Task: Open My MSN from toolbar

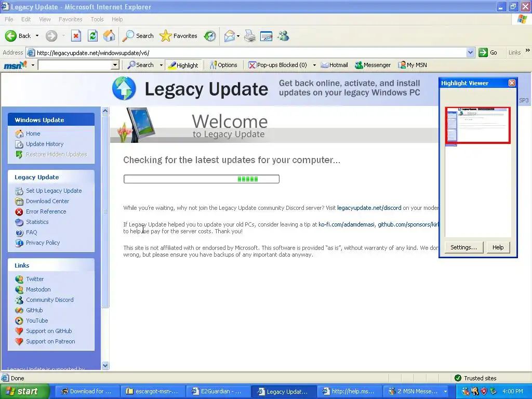Action: click(x=413, y=65)
